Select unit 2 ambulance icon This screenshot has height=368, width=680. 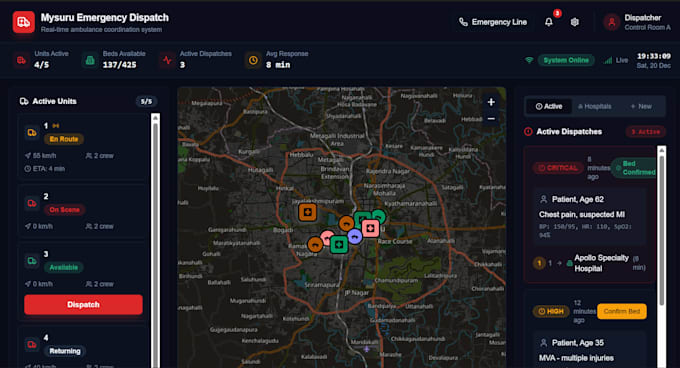tap(32, 203)
